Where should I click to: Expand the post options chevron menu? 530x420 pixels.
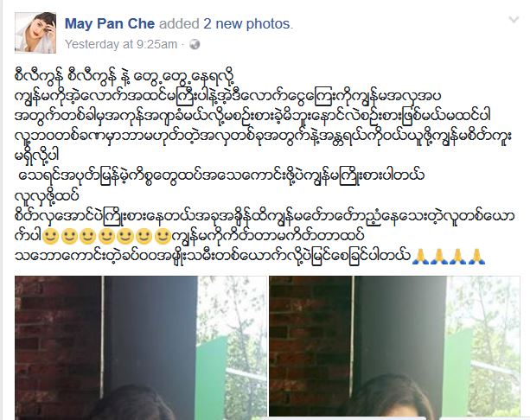[x=514, y=20]
